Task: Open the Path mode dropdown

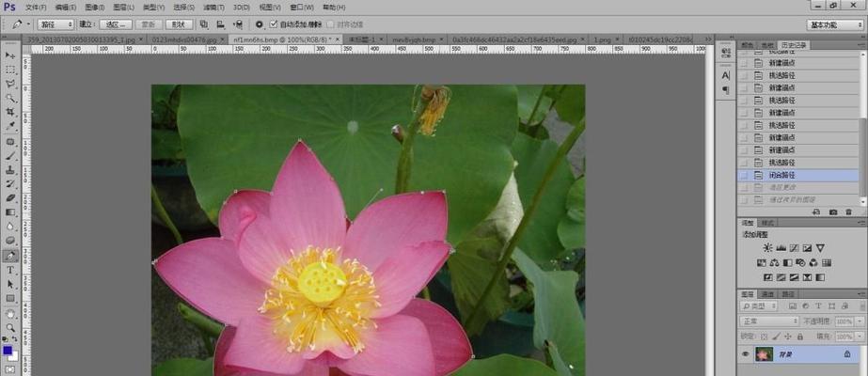Action: point(56,23)
